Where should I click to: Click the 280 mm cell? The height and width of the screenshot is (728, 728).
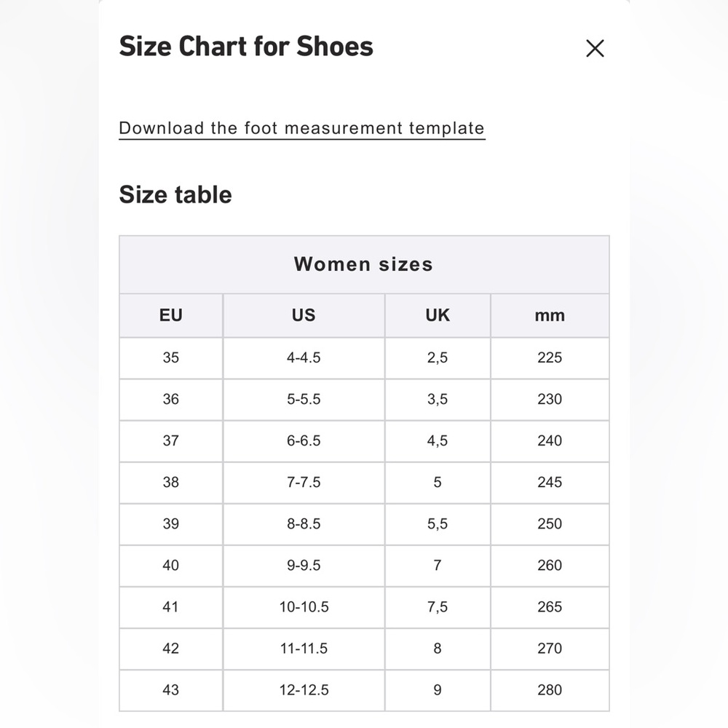550,690
